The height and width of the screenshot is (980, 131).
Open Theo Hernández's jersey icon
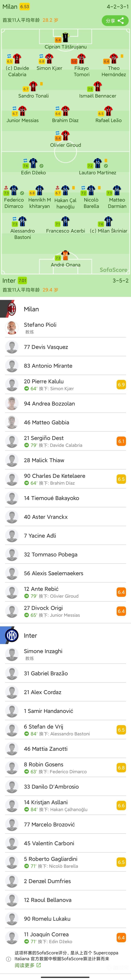[x=114, y=59]
